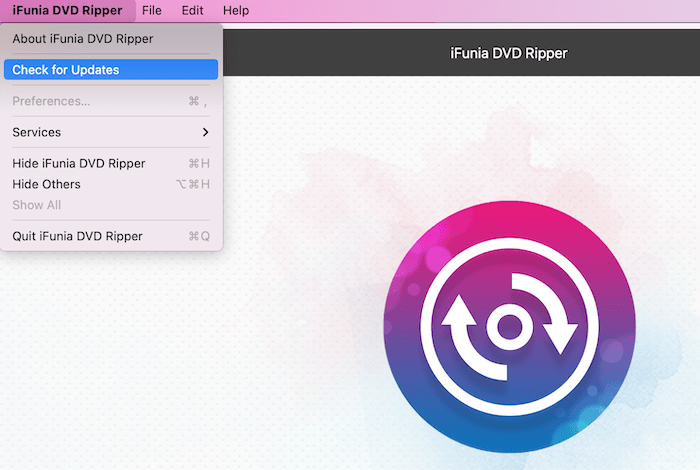This screenshot has width=700, height=470.
Task: Open the iFunia DVD Ripper application menu
Action: click(67, 10)
